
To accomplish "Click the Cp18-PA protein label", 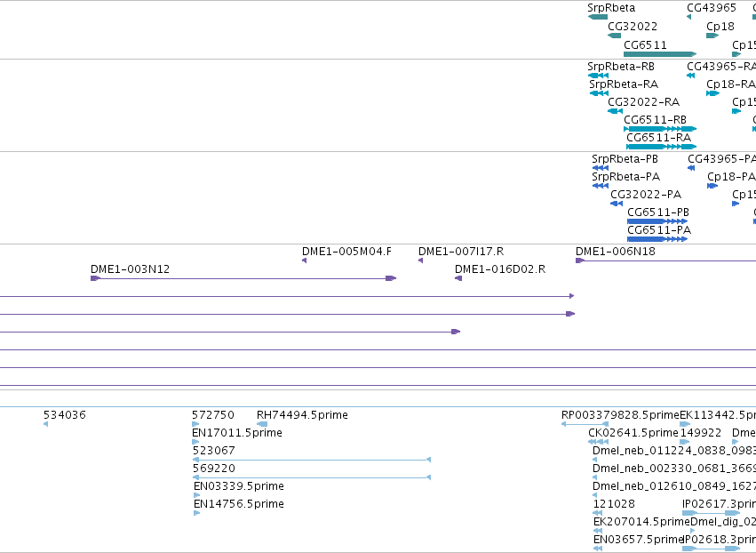I will point(731,177).
